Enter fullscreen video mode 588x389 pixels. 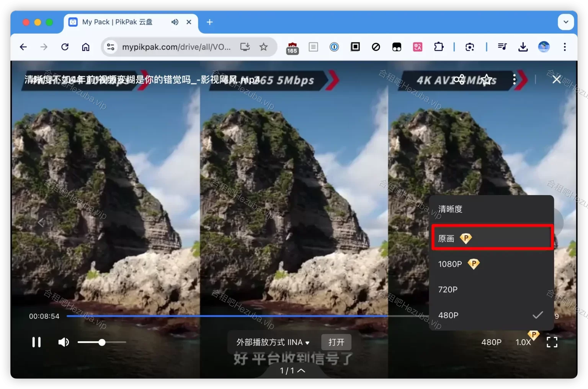pos(552,342)
